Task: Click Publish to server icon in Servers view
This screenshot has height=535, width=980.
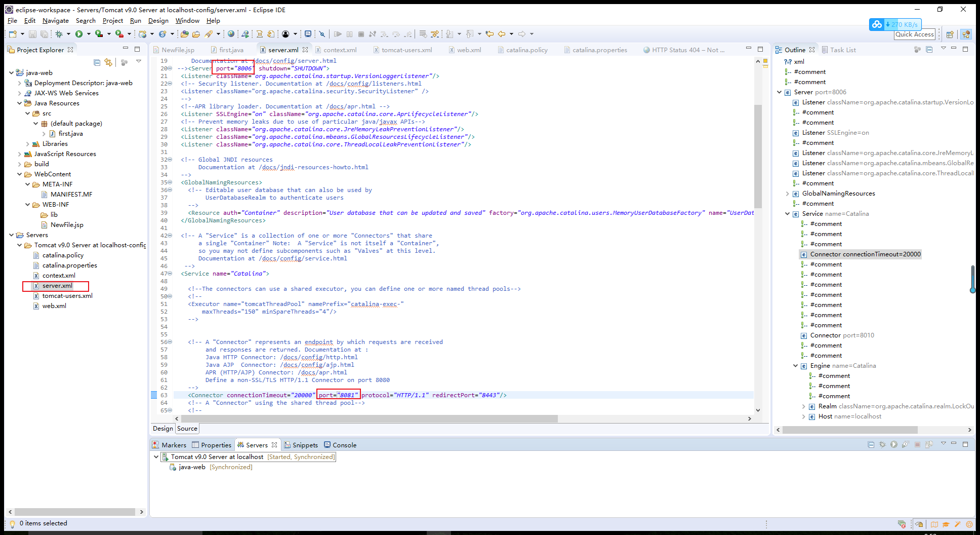Action: [929, 444]
